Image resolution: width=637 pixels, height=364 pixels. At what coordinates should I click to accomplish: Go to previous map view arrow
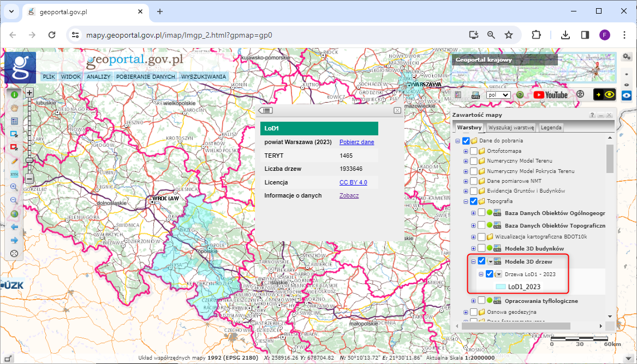tap(14, 226)
